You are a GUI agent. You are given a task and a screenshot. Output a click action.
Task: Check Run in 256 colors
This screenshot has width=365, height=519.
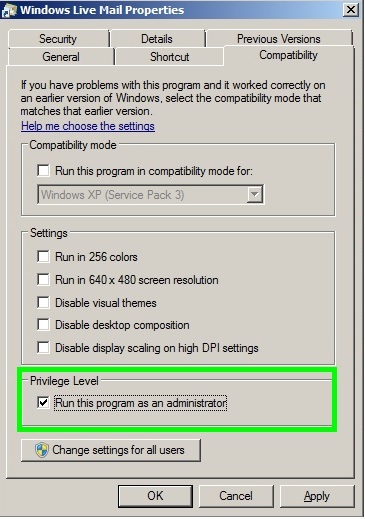point(43,257)
